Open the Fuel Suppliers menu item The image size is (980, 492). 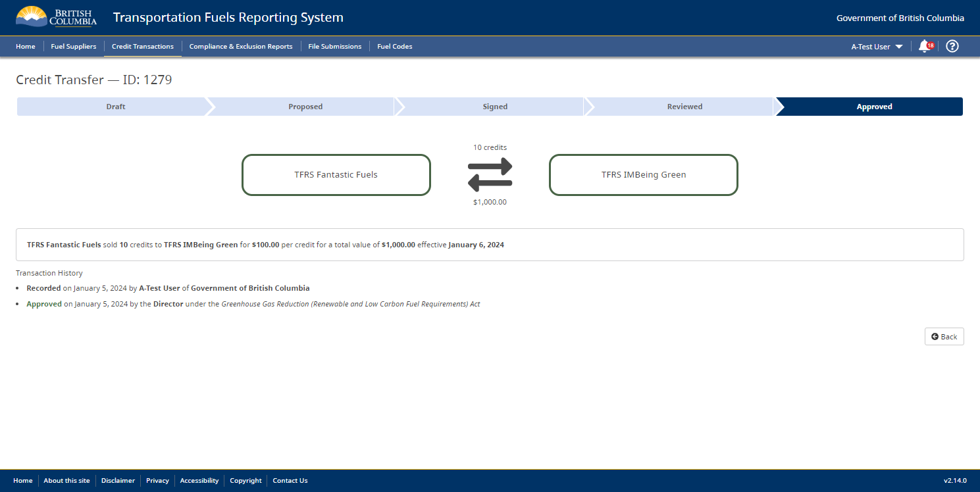tap(74, 47)
